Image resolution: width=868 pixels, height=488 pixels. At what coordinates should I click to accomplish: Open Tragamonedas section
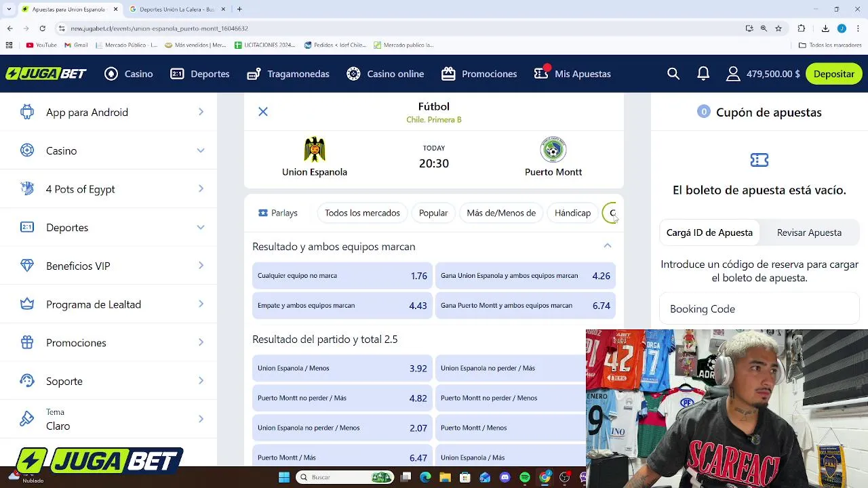288,74
